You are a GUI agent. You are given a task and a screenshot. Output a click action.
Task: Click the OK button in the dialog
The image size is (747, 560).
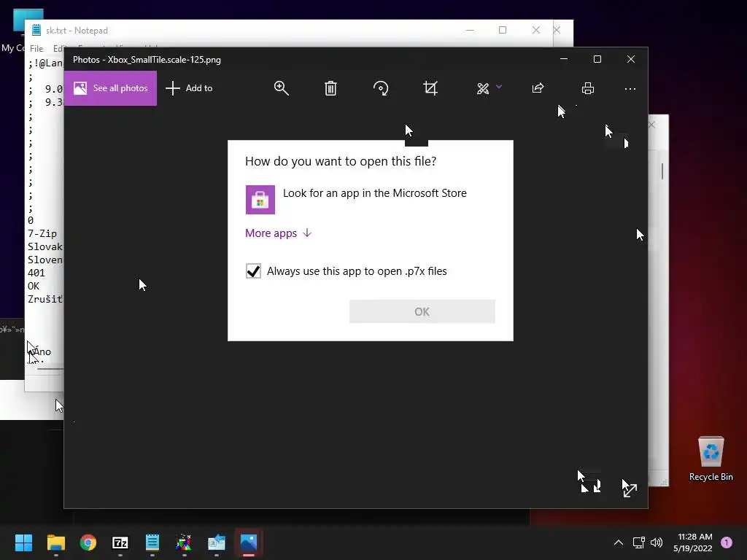[422, 311]
